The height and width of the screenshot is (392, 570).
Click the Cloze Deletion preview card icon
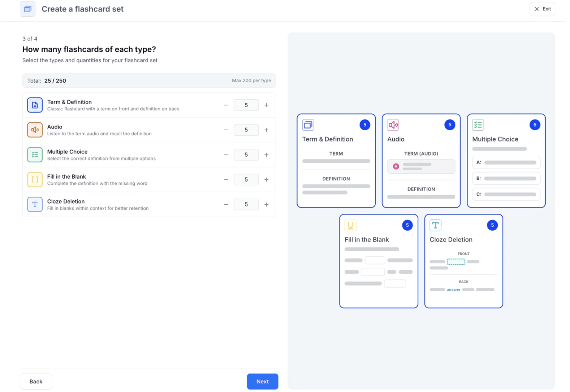tap(435, 225)
